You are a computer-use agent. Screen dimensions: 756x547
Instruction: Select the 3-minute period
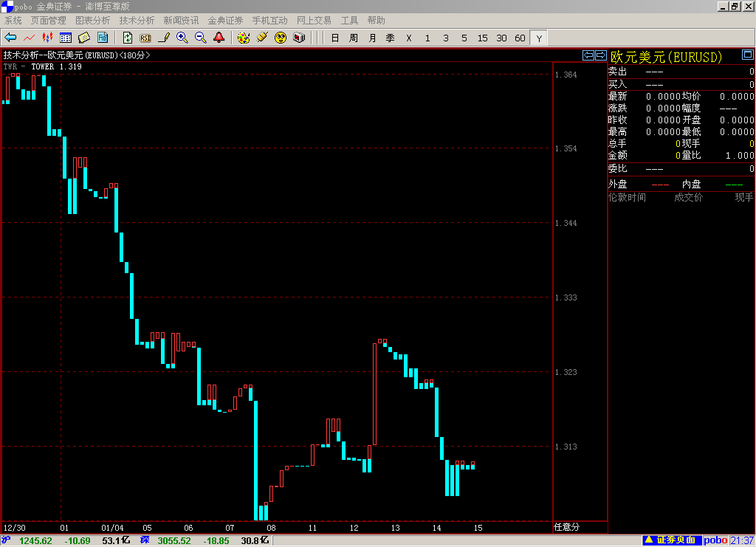446,38
